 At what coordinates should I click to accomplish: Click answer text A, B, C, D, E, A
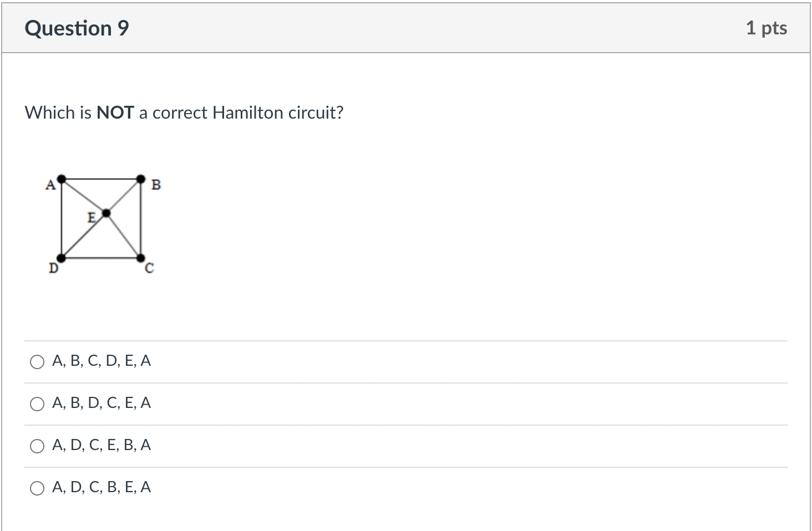[101, 361]
